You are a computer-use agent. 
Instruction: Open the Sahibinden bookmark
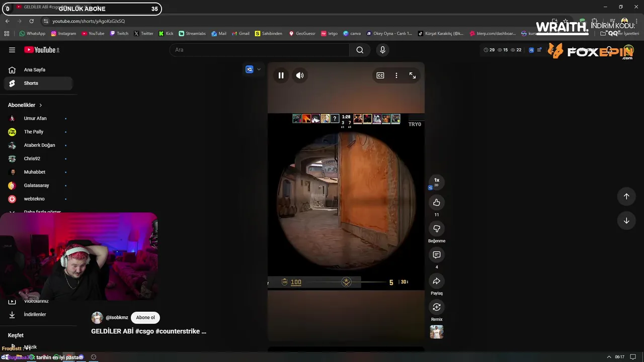[x=269, y=34]
